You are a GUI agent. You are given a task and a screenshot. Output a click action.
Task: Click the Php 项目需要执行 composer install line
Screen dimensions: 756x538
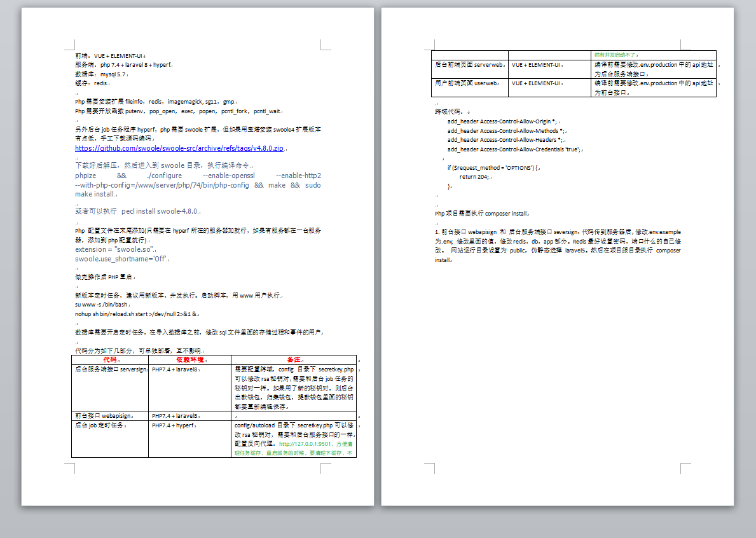click(482, 214)
